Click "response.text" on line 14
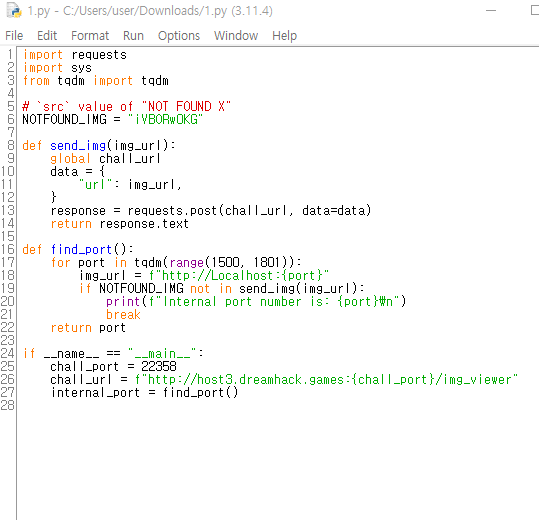The width and height of the screenshot is (539, 520). coord(144,224)
